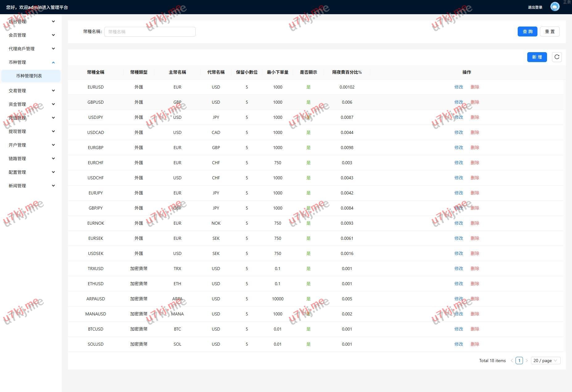Click 退出登录 to log out

click(535, 7)
